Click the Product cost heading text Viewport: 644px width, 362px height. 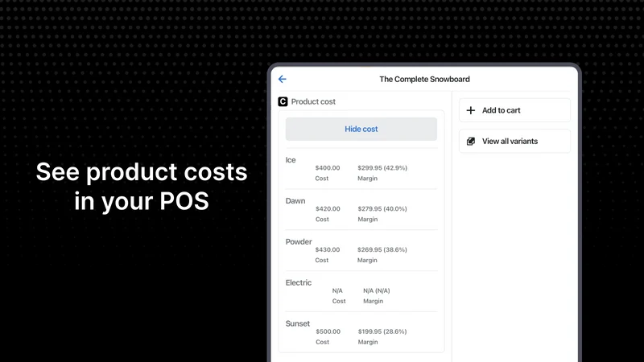(x=313, y=101)
